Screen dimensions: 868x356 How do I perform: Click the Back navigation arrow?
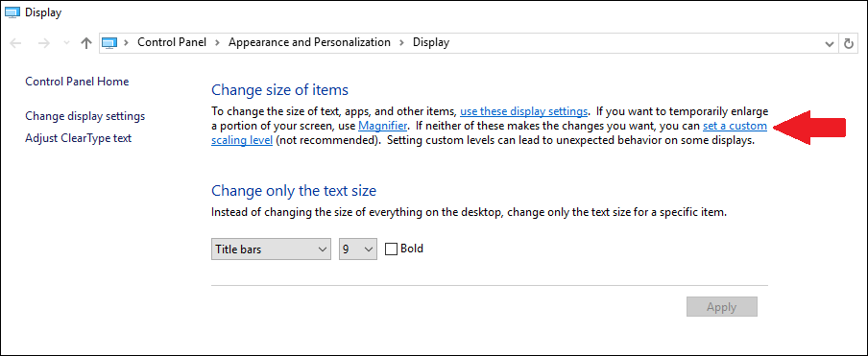tap(15, 43)
